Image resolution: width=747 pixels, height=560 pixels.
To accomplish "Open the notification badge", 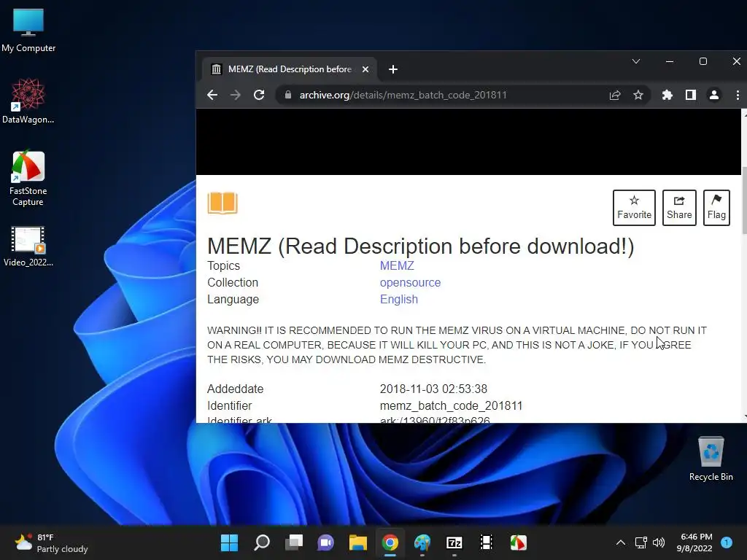I will coord(727,542).
